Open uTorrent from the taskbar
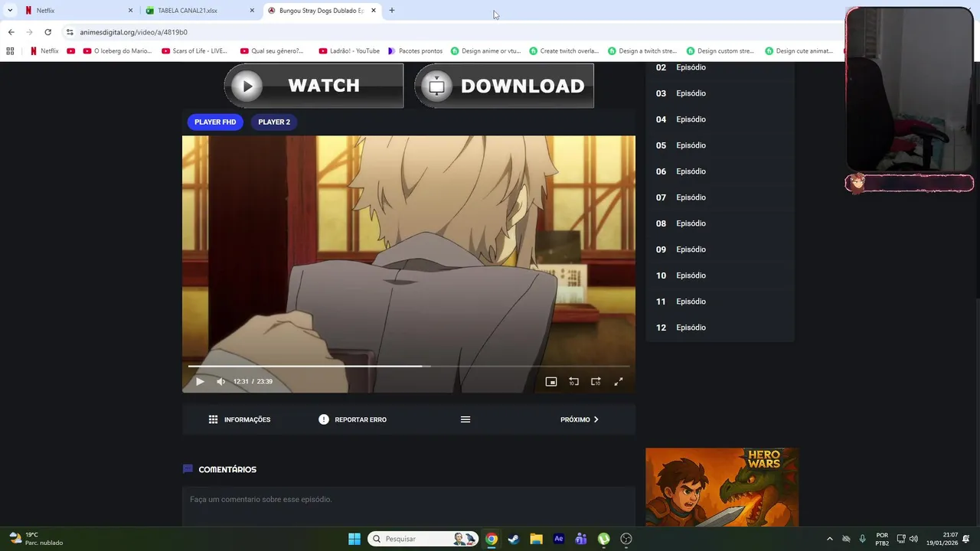Image resolution: width=980 pixels, height=551 pixels. (x=604, y=539)
